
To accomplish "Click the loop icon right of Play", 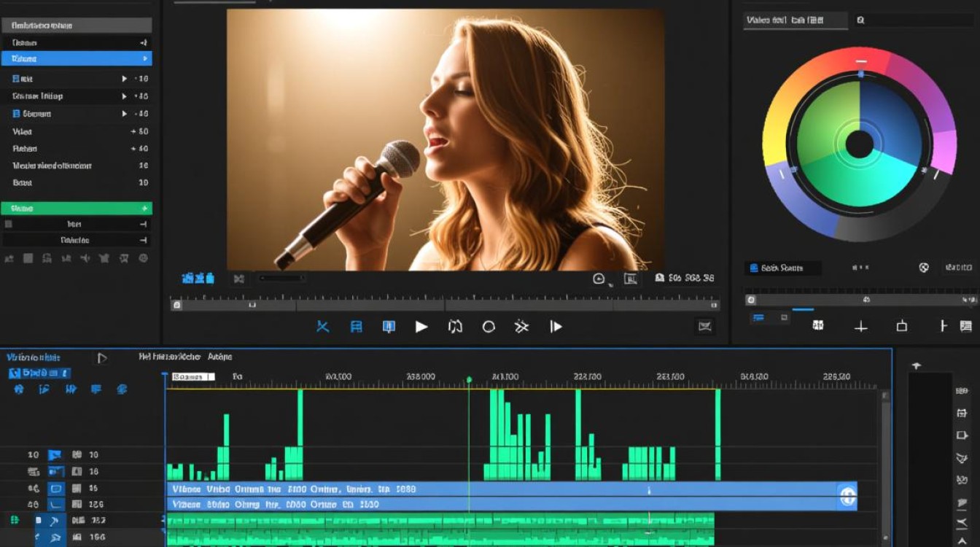I will pos(455,327).
